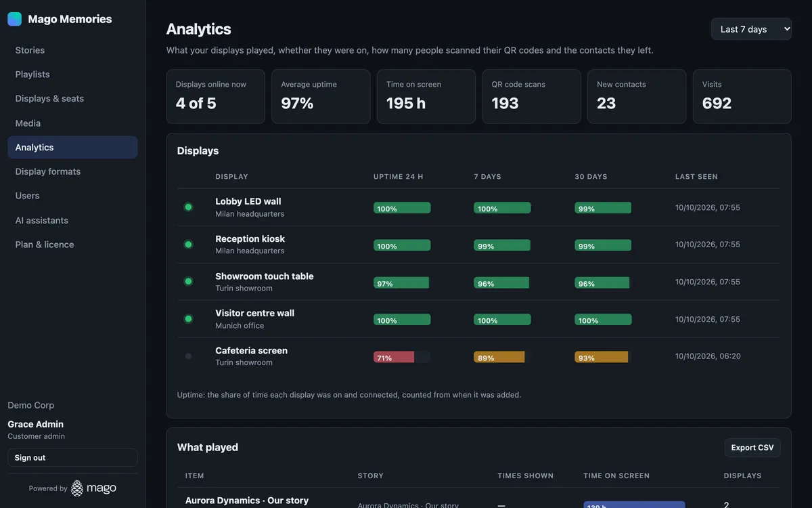Open Displays & seats section

coord(72,99)
